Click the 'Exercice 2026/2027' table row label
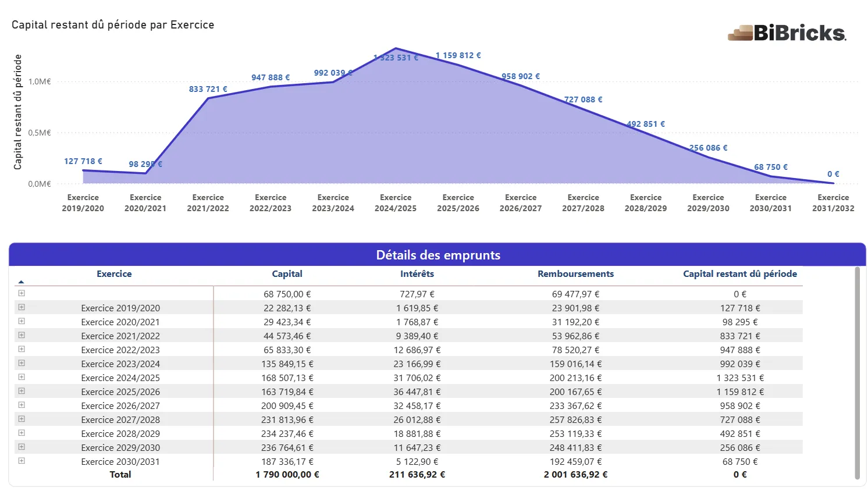 tap(120, 406)
